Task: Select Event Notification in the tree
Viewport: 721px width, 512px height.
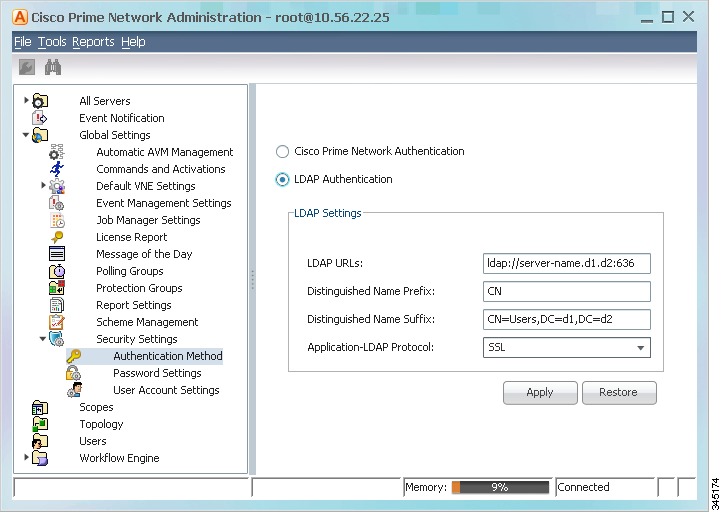Action: (122, 118)
